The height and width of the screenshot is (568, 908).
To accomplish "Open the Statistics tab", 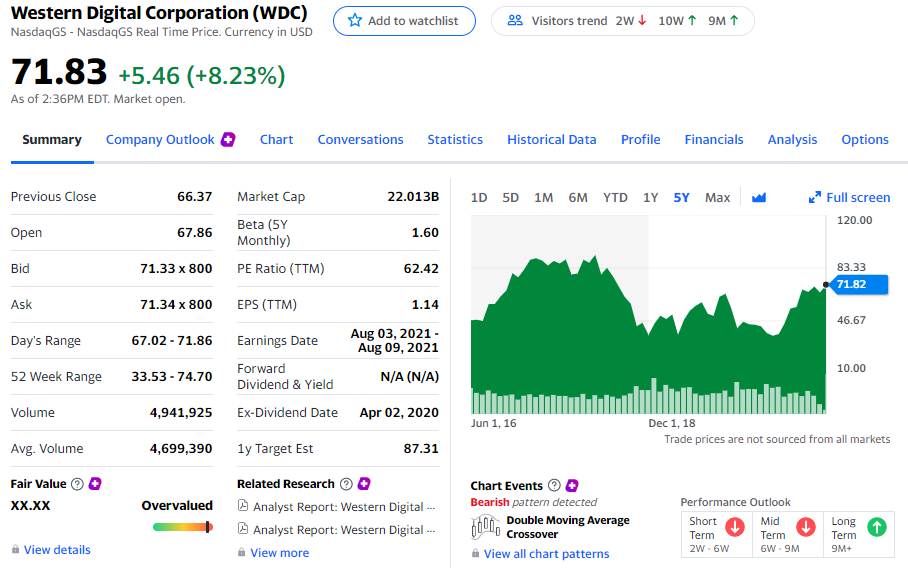I will (x=455, y=140).
